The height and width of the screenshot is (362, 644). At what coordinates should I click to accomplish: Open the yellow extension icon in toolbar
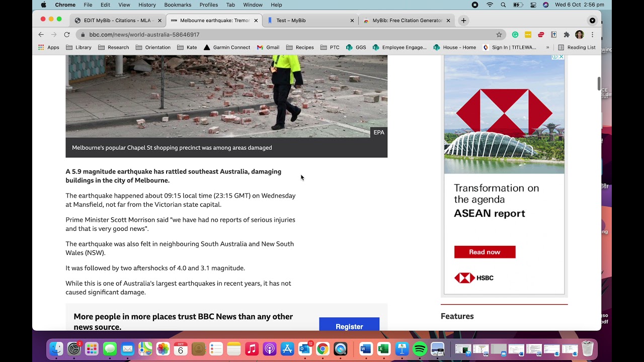pos(528,35)
